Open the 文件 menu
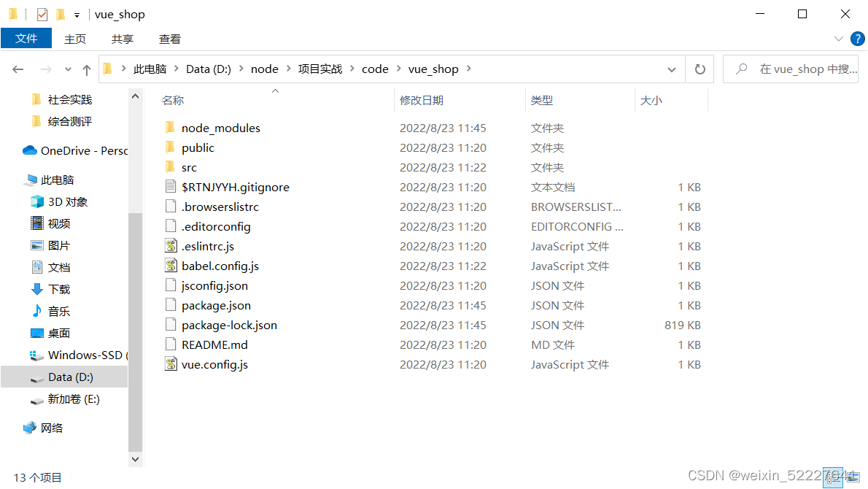868x489 pixels. (x=26, y=39)
